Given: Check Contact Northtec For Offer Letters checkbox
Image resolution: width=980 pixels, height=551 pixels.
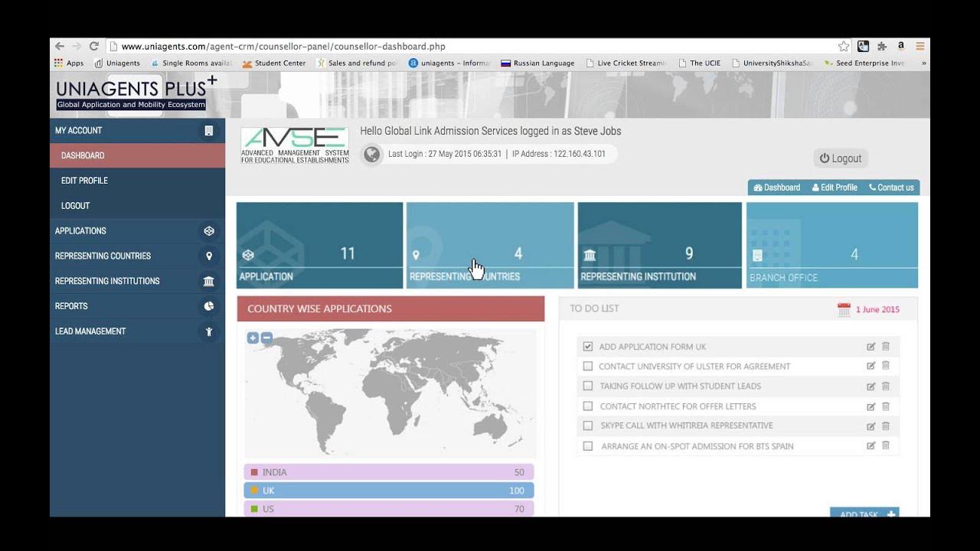Looking at the screenshot, I should point(588,406).
